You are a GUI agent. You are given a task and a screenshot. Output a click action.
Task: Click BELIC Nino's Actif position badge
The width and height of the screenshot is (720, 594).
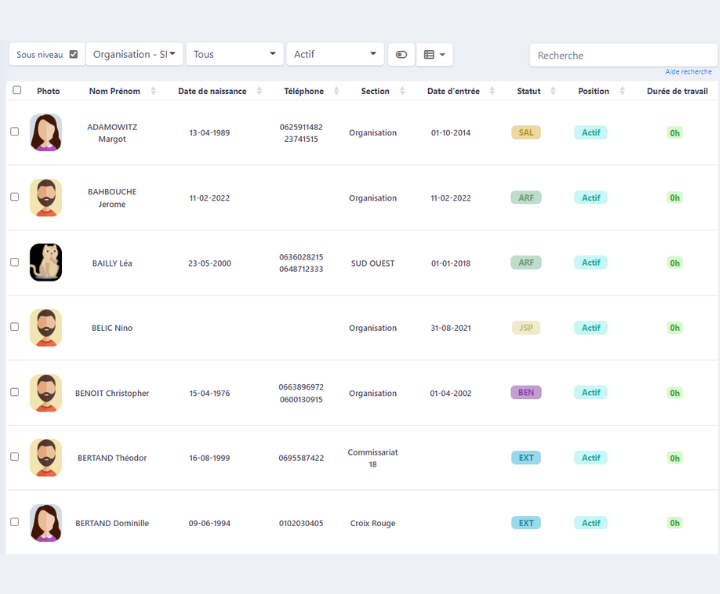(591, 328)
